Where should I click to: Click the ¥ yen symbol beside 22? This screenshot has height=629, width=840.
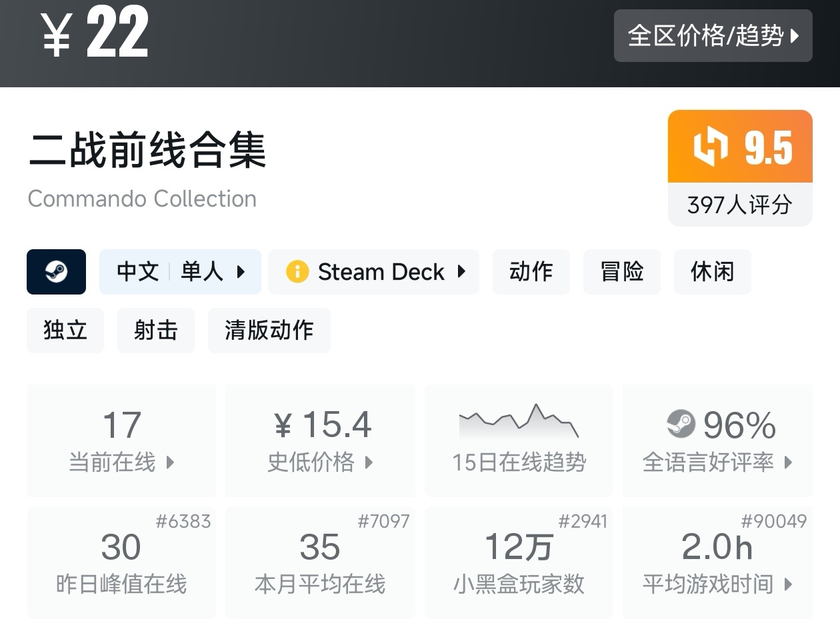coord(57,35)
